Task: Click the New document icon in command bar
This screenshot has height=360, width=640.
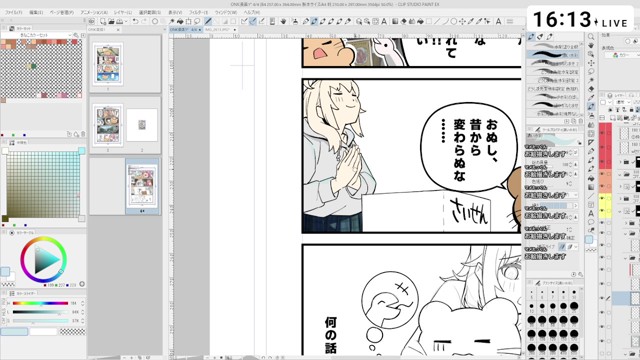Action: (x=102, y=21)
